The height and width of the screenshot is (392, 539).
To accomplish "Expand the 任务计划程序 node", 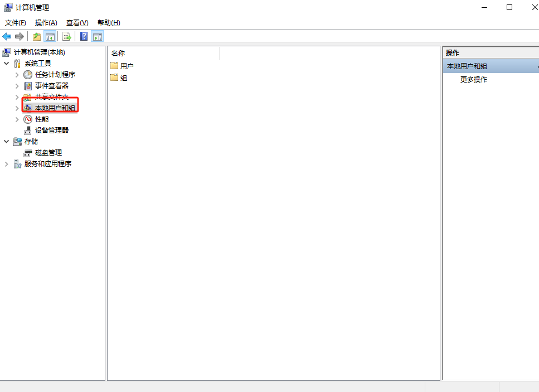I will point(17,75).
